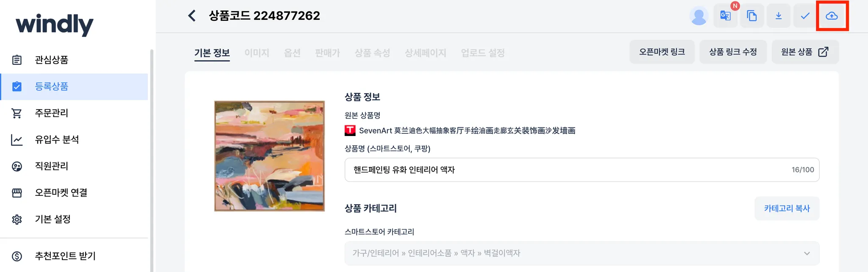The height and width of the screenshot is (272, 868).
Task: Click the copy pages icon
Action: tap(752, 16)
